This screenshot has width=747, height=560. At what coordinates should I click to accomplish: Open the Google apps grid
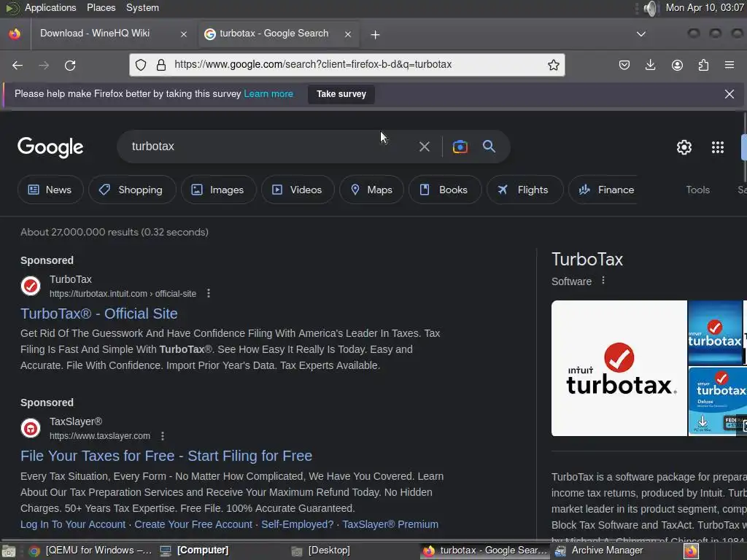[718, 147]
